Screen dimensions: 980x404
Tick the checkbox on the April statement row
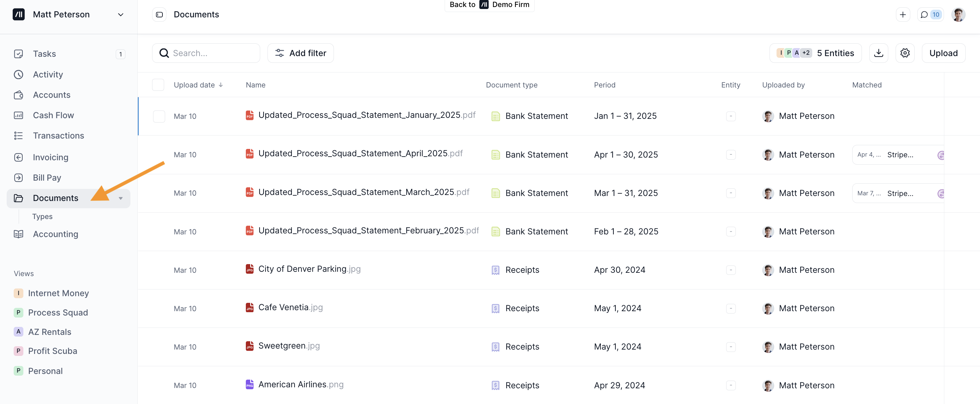[x=159, y=155]
